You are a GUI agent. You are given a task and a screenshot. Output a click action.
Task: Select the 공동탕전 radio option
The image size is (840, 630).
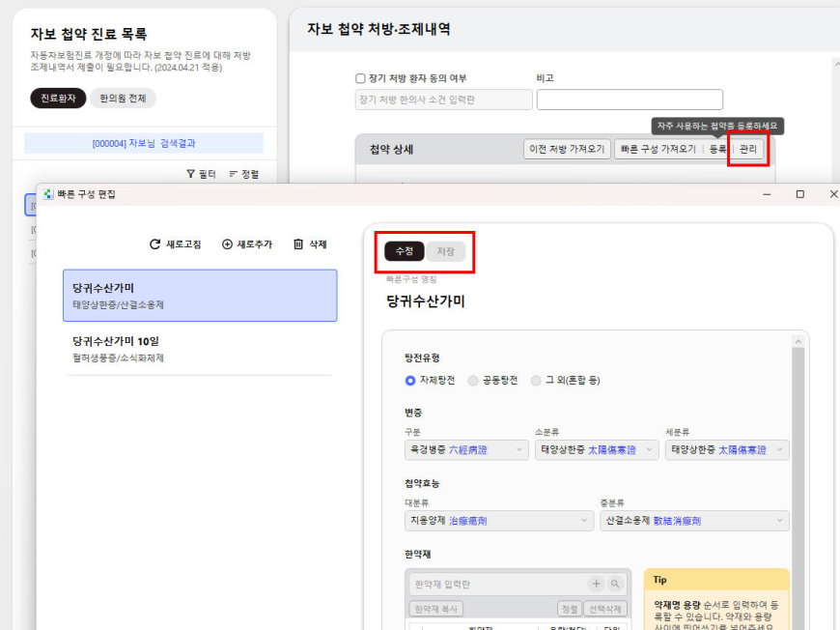pos(473,381)
